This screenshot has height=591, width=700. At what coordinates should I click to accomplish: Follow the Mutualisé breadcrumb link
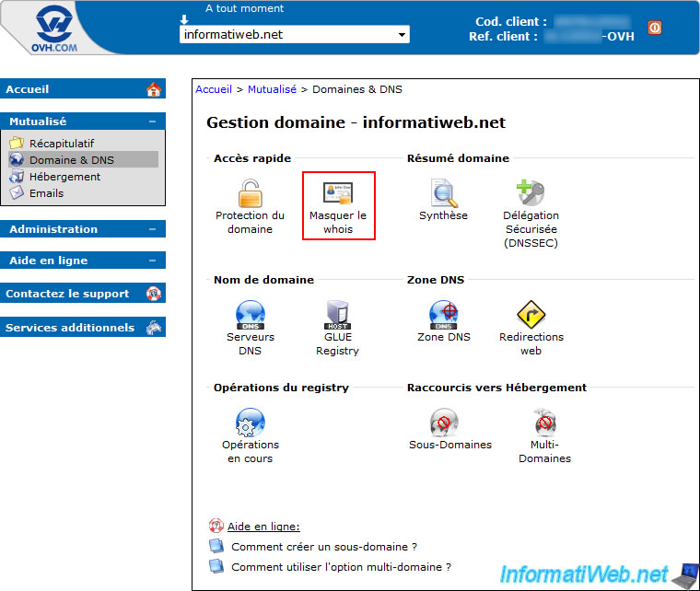[272, 89]
